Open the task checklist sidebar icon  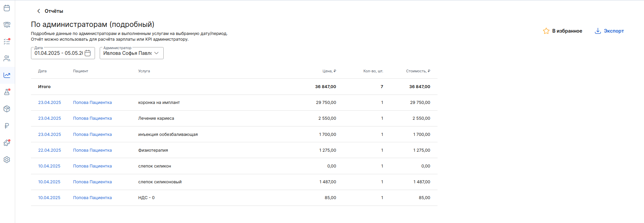7,41
